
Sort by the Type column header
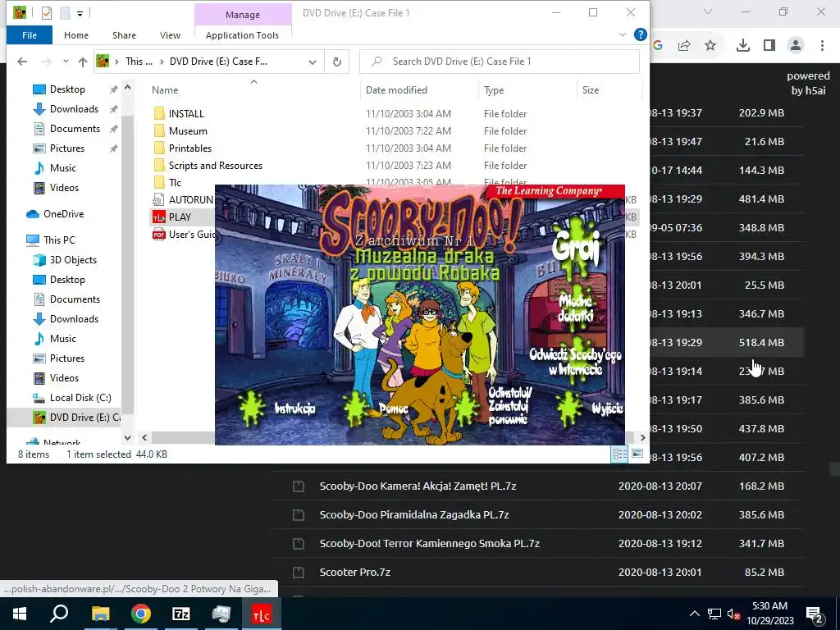pyautogui.click(x=494, y=90)
